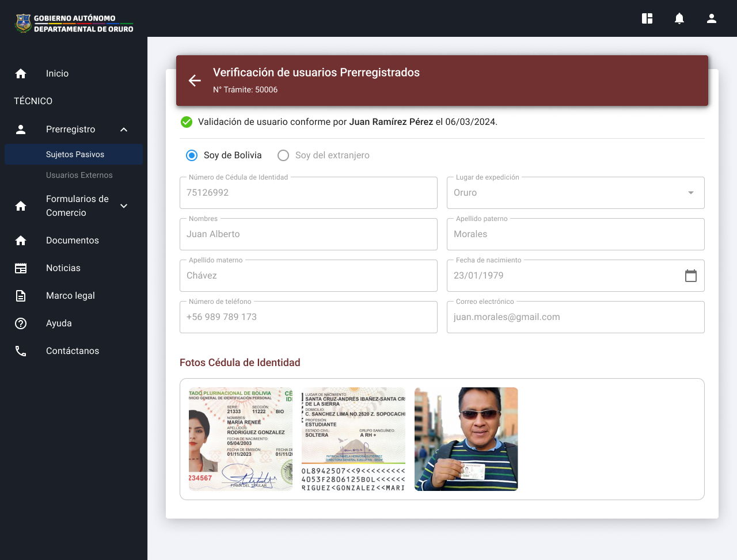The height and width of the screenshot is (560, 737).
Task: Click the Correo electrónico field
Action: pos(575,317)
